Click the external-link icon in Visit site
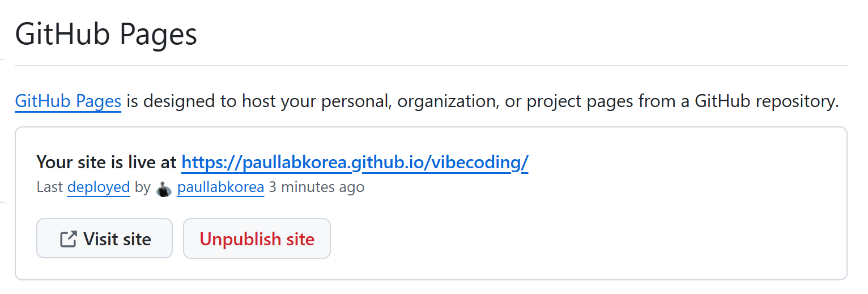 [x=68, y=239]
